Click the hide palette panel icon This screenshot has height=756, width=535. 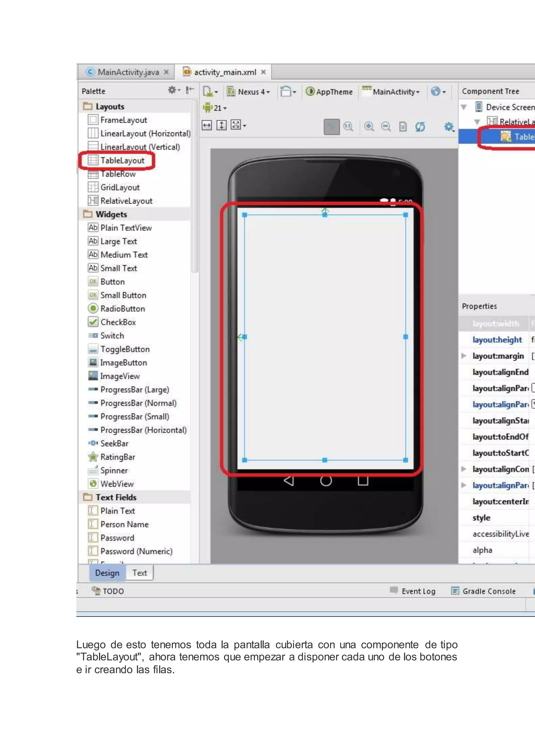(x=190, y=90)
